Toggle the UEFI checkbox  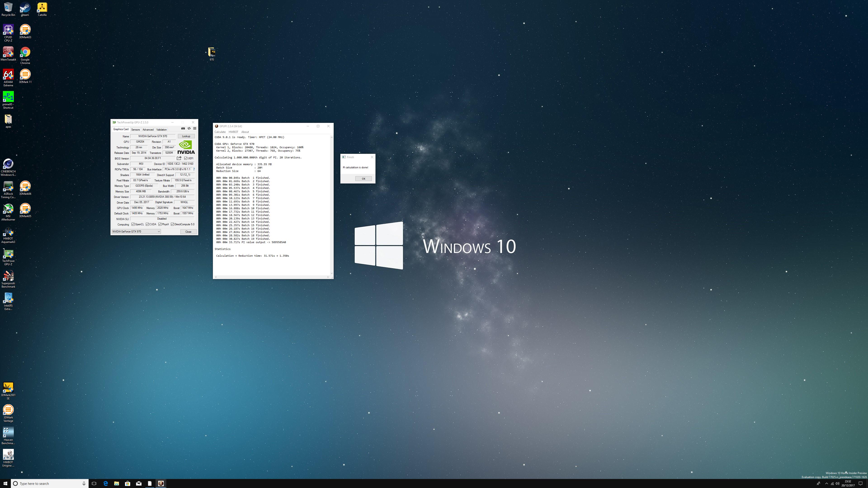pyautogui.click(x=186, y=158)
